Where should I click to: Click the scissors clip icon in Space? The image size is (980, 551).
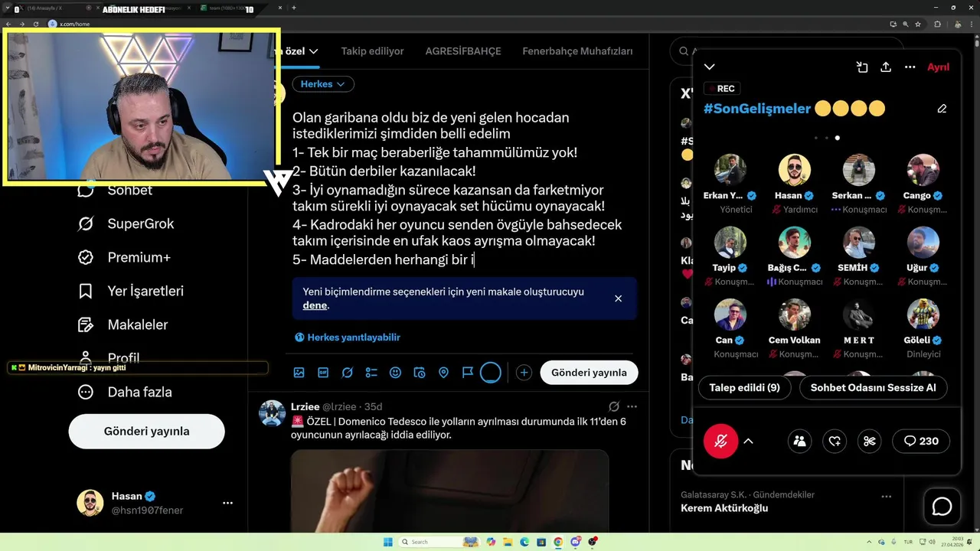(x=870, y=441)
